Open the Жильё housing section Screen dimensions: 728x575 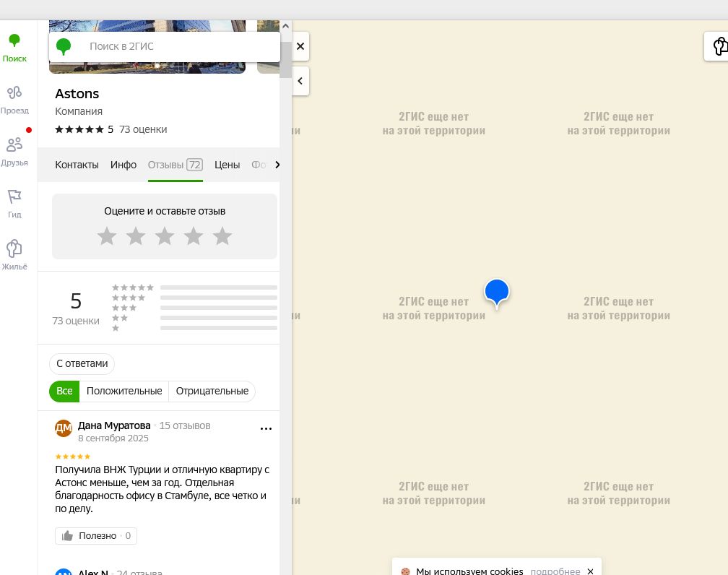tap(14, 256)
